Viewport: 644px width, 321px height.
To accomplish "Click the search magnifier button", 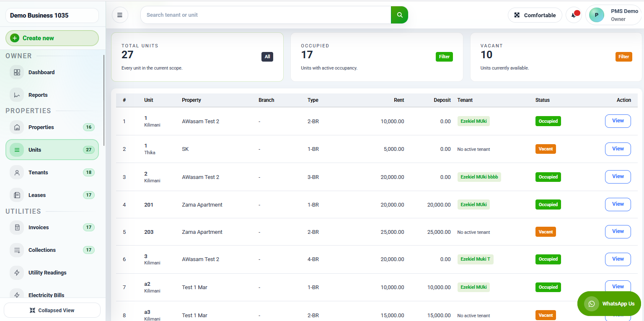I will pos(399,15).
